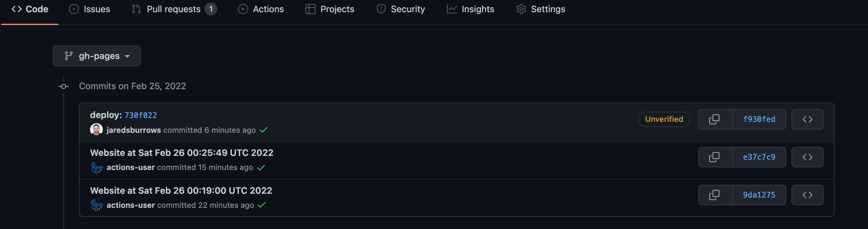Open commit 730f022 from the deploy message
The image size is (868, 229).
click(x=141, y=115)
